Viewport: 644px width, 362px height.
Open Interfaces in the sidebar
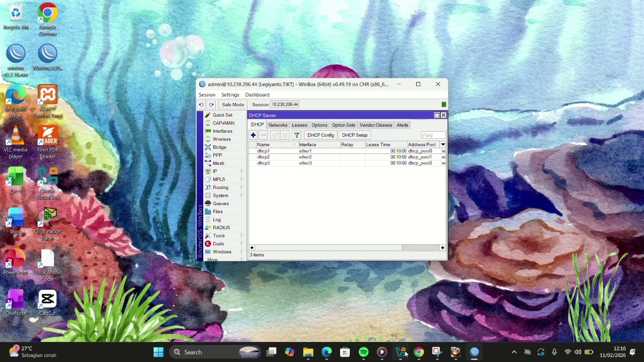click(222, 131)
